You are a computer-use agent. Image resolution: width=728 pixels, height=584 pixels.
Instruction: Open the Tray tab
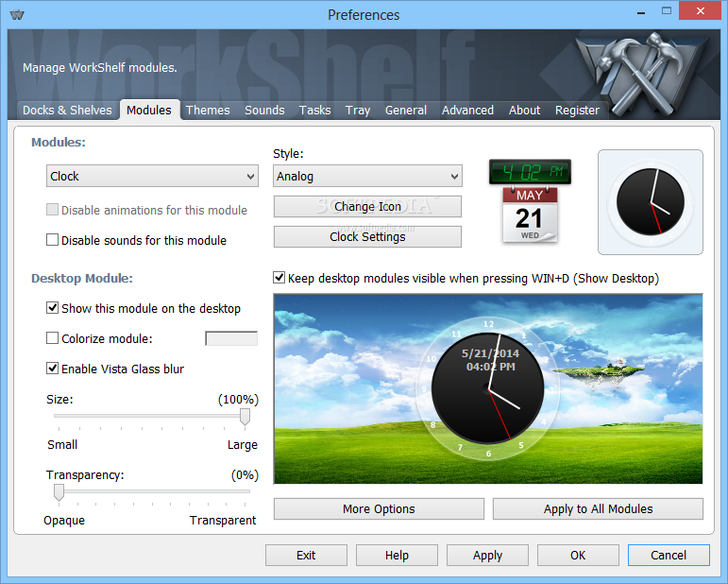click(358, 111)
